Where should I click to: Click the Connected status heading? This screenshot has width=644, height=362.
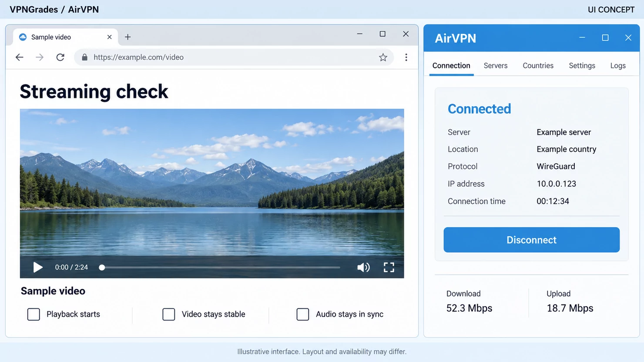480,109
